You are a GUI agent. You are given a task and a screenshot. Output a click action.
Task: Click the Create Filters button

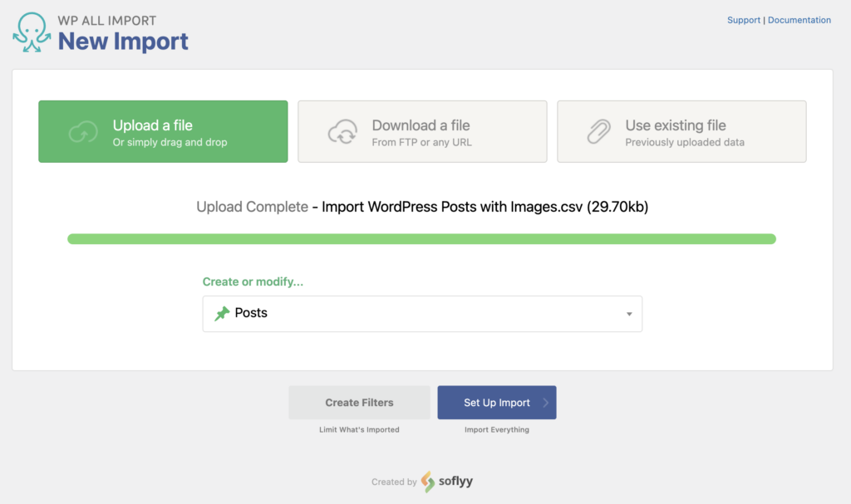(x=359, y=402)
